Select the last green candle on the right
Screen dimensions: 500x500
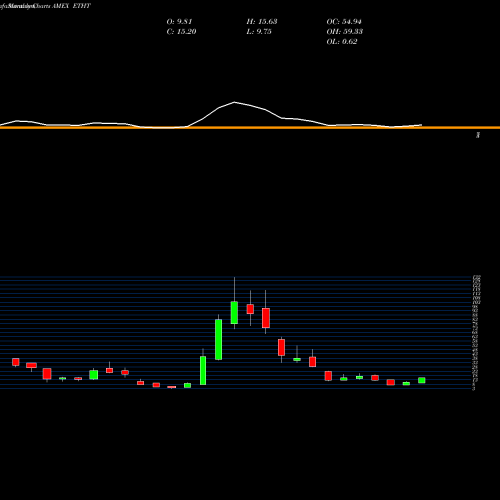[422, 380]
